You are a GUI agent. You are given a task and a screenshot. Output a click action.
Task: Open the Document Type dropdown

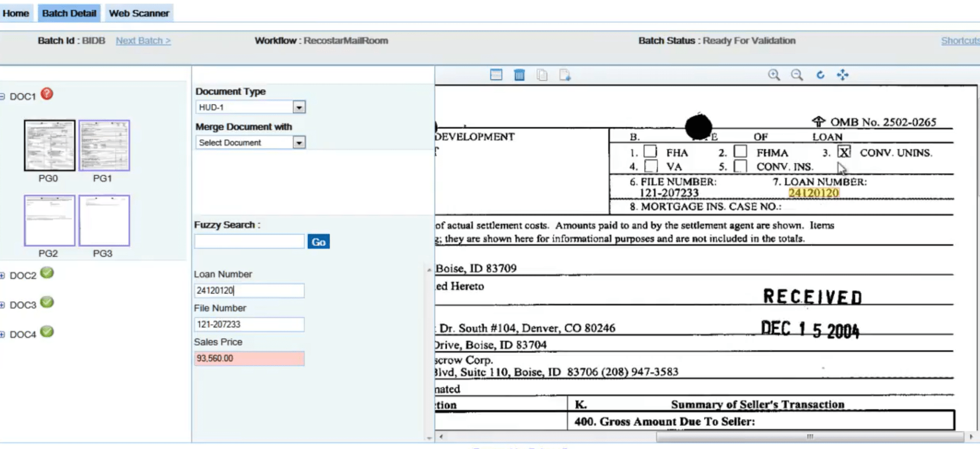tap(299, 107)
